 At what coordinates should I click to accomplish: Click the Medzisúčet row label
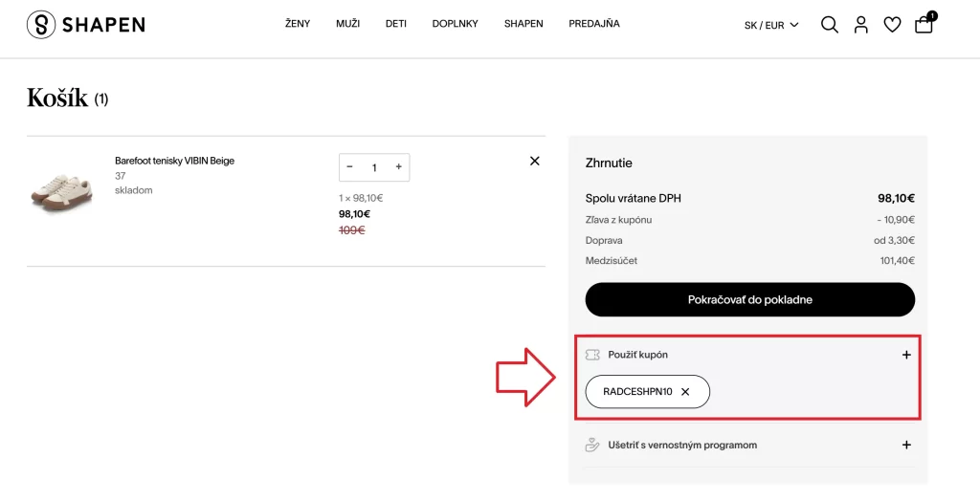(x=612, y=261)
